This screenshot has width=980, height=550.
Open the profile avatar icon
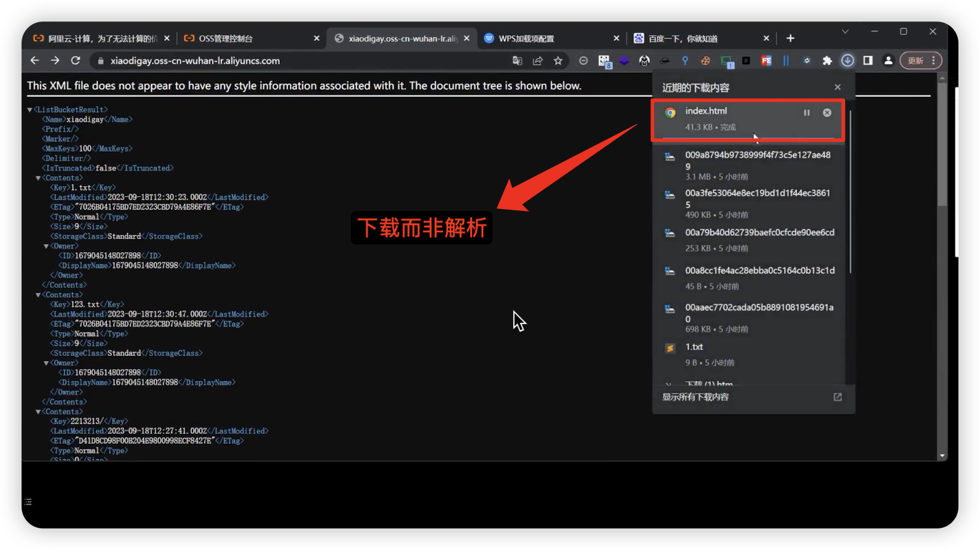[x=888, y=61]
